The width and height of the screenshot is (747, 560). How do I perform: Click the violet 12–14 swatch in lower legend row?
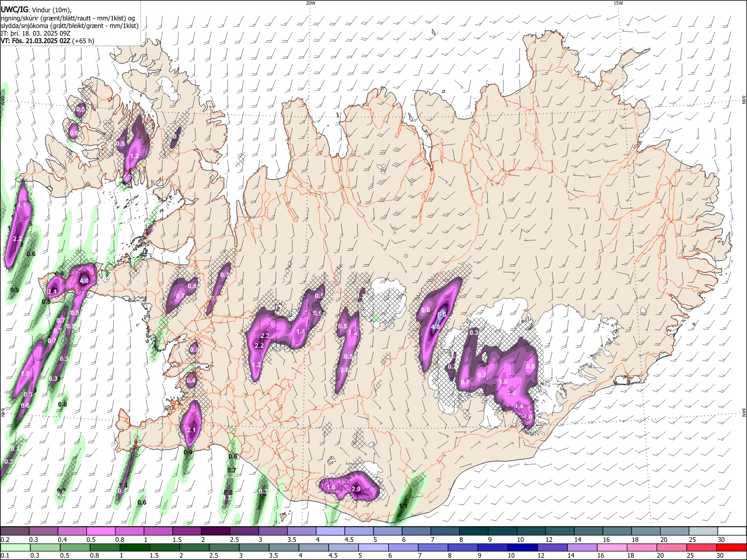point(554,547)
